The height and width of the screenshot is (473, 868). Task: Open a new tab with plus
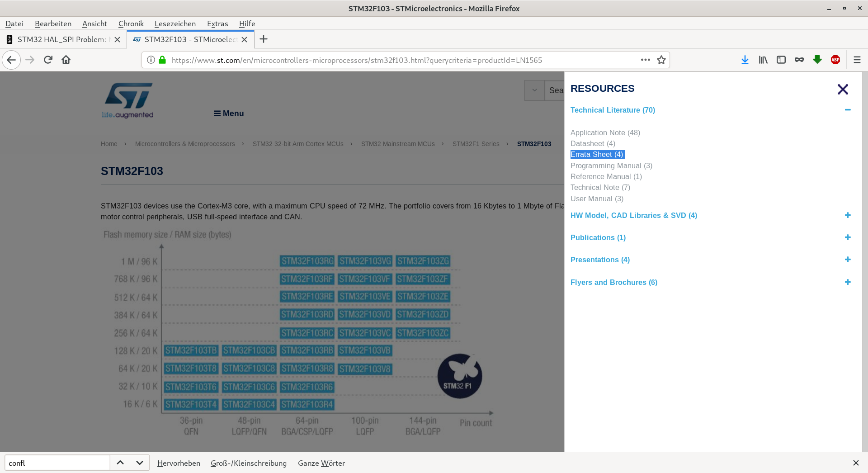coord(264,39)
